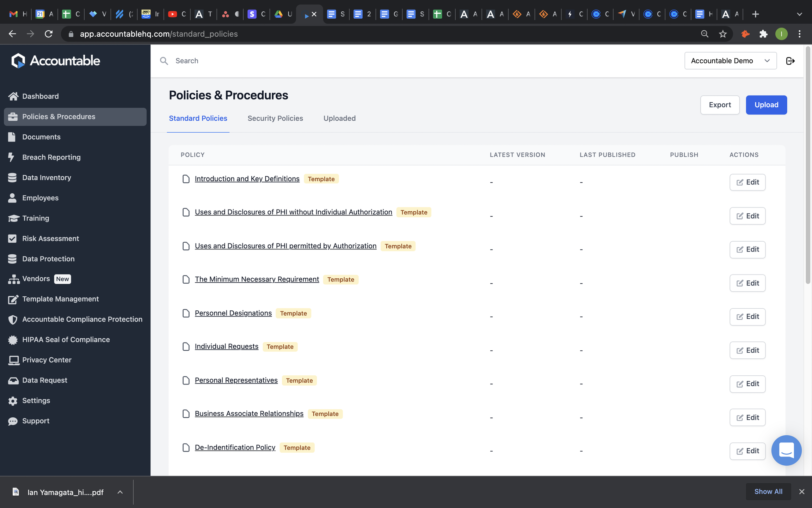Open the Personal Representatives policy link

(x=236, y=381)
